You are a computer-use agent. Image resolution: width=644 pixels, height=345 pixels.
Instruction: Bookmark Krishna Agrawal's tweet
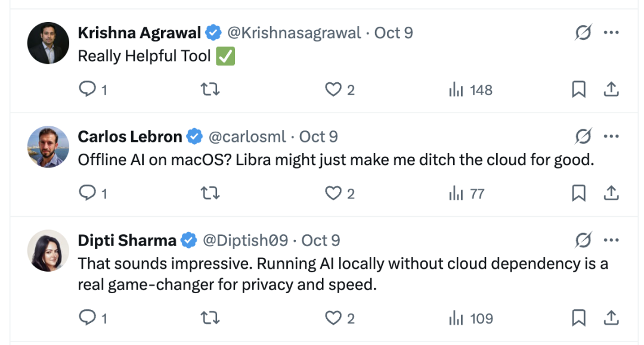(578, 90)
